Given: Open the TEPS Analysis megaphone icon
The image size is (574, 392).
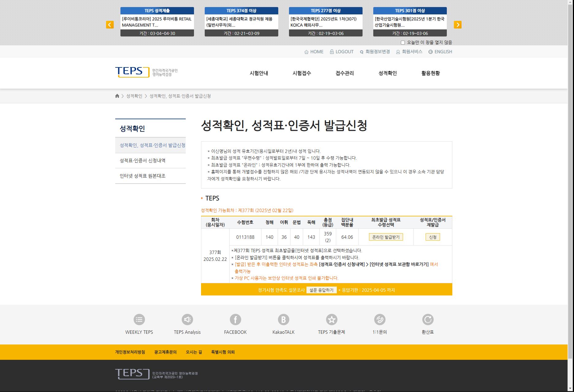Looking at the screenshot, I should pyautogui.click(x=187, y=320).
